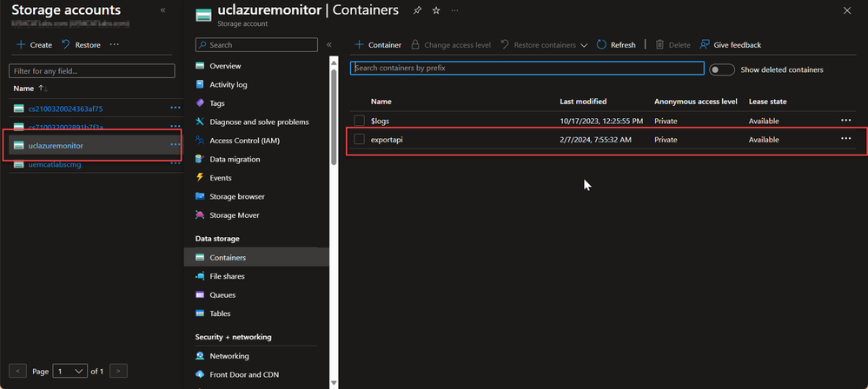Open the uemcatlabscmg storage account

pyautogui.click(x=54, y=164)
